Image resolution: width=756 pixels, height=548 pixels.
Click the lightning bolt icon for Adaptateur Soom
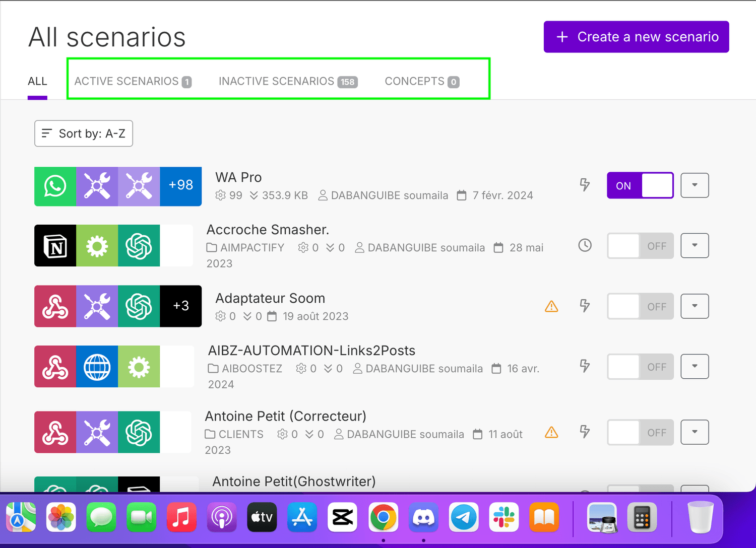pyautogui.click(x=585, y=306)
